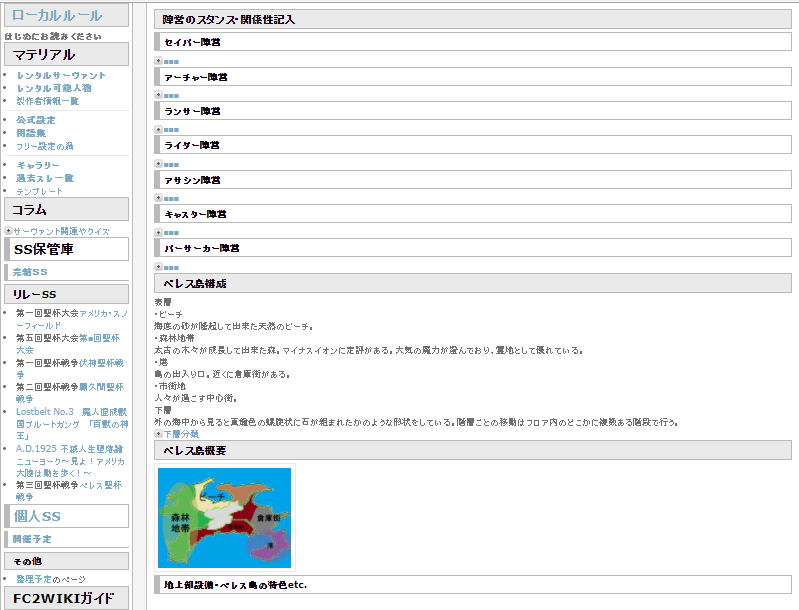The width and height of the screenshot is (799, 610).
Task: Open the 開催予定 link
Action: (32, 539)
